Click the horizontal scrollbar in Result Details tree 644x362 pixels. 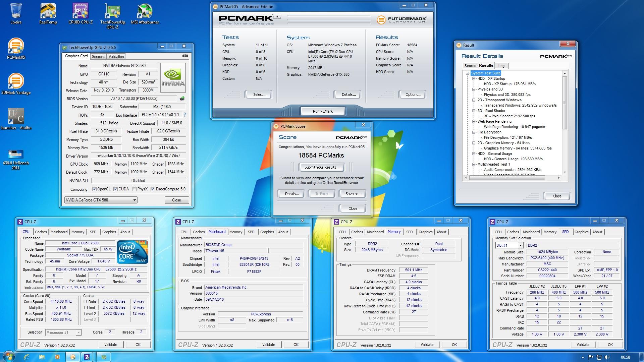click(x=507, y=178)
